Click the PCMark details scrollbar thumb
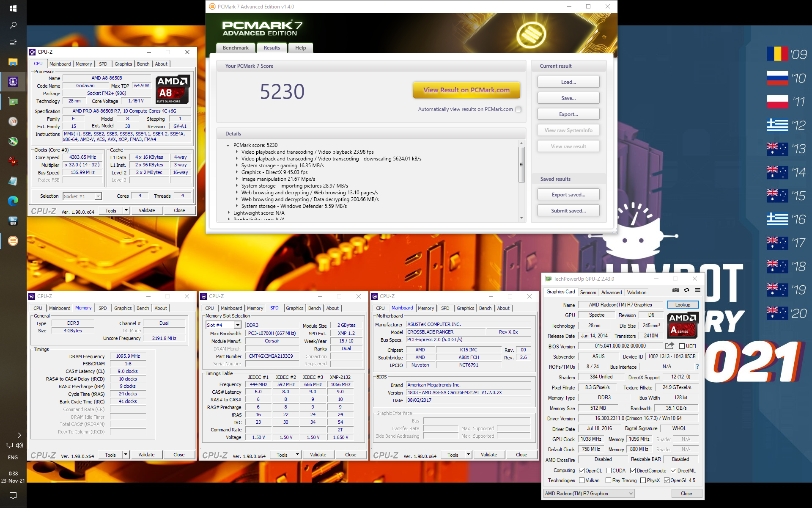 pos(521,164)
